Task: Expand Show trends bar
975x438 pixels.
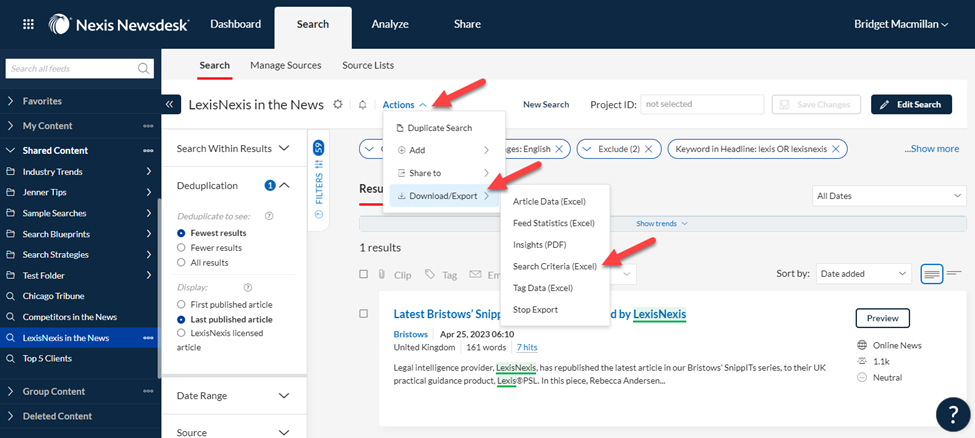Action: pyautogui.click(x=662, y=223)
